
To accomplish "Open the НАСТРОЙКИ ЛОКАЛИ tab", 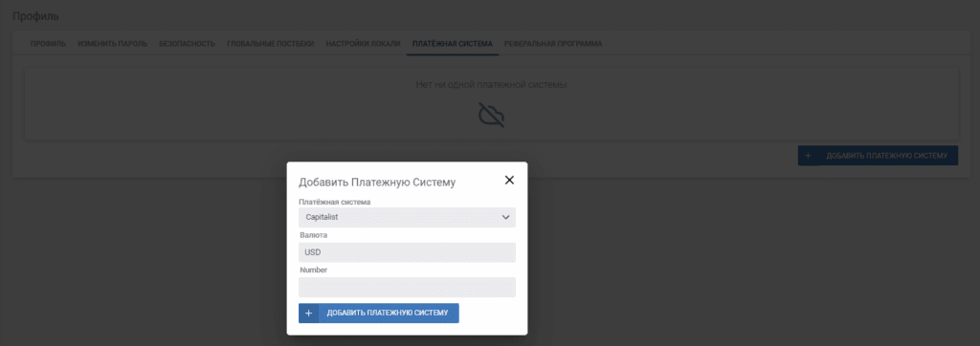I will [363, 44].
